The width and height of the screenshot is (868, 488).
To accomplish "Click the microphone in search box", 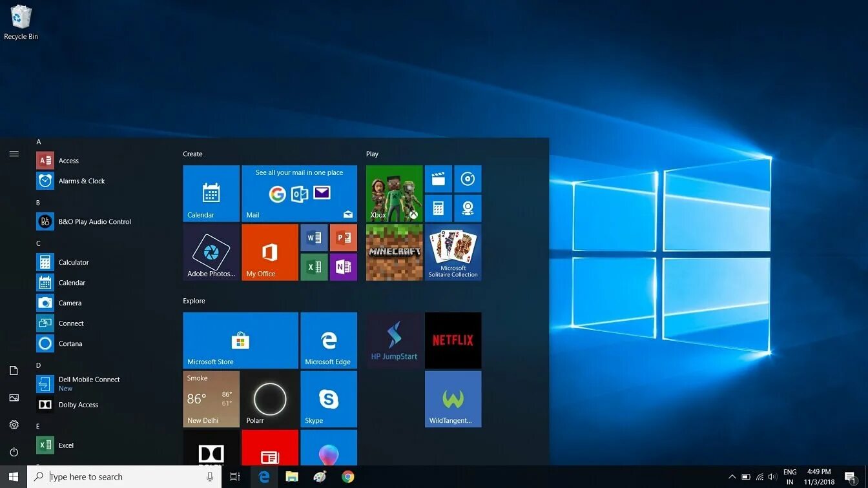I will point(210,477).
